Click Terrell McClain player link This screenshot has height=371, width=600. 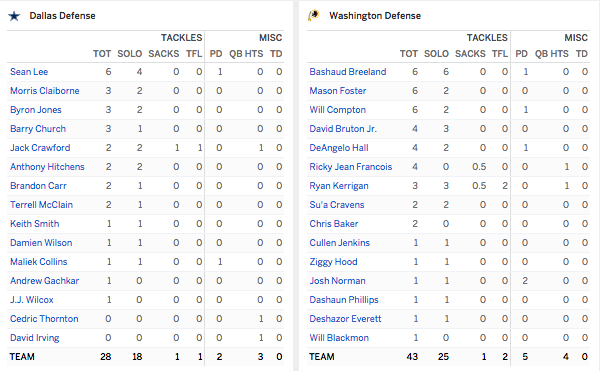pos(41,205)
